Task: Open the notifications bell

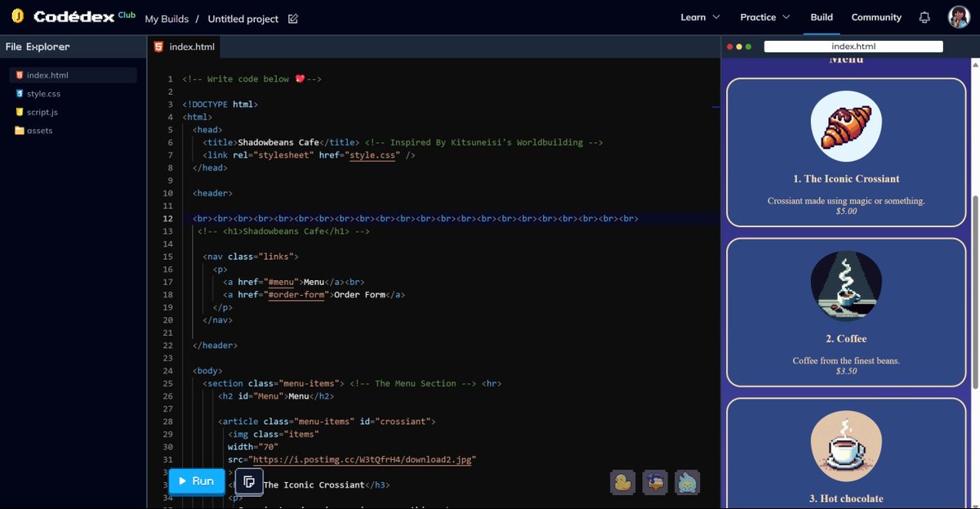Action: tap(924, 17)
